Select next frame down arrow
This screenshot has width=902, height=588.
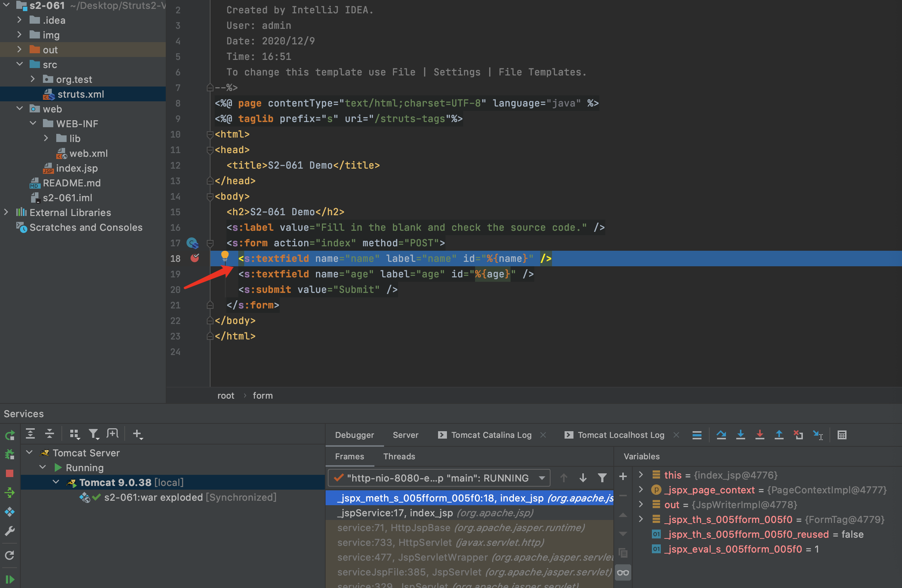tap(583, 478)
